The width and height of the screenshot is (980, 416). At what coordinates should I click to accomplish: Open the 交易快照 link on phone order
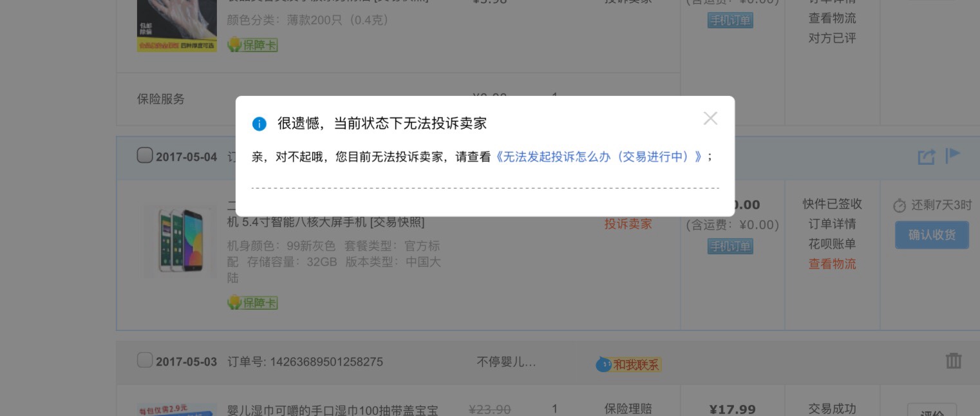pyautogui.click(x=397, y=223)
